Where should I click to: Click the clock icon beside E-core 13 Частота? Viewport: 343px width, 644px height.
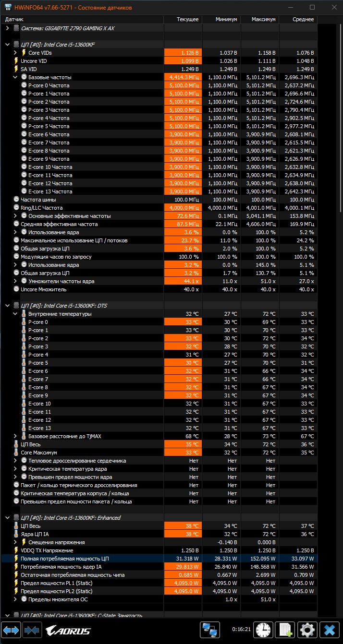24,191
